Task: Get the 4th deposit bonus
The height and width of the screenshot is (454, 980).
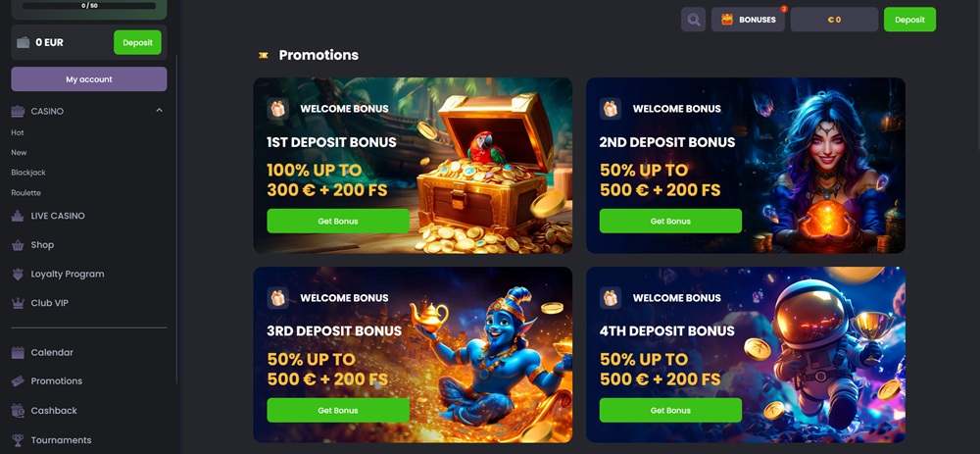Action: (x=670, y=411)
